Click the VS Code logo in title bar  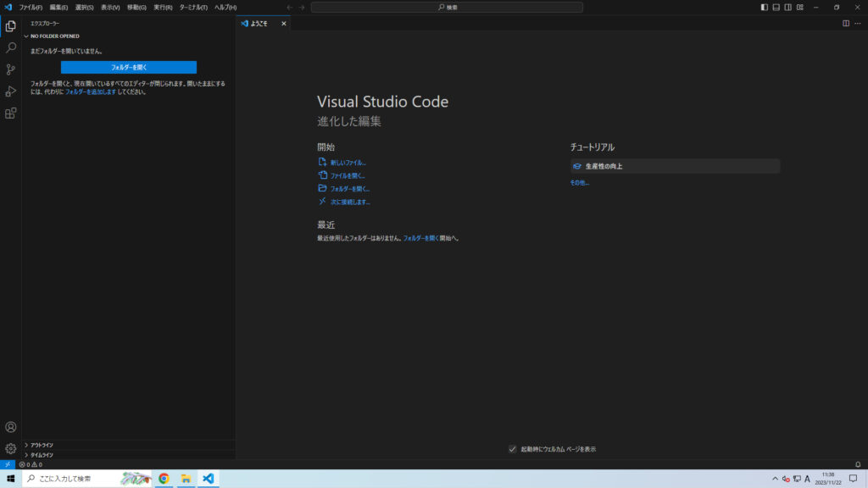click(8, 7)
